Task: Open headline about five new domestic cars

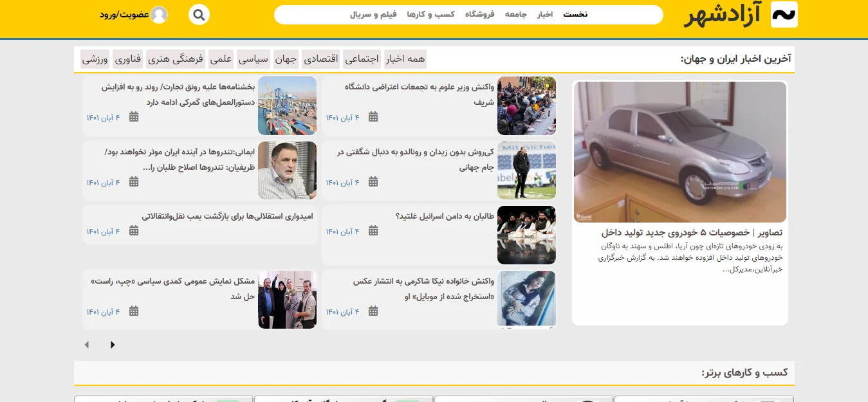Action: (692, 232)
